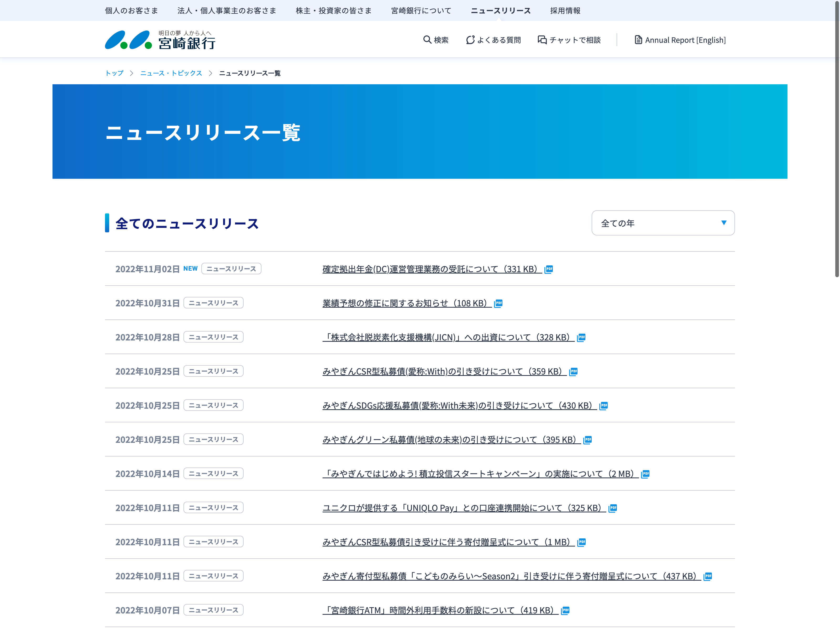Open the 全ての年 year dropdown

(663, 223)
